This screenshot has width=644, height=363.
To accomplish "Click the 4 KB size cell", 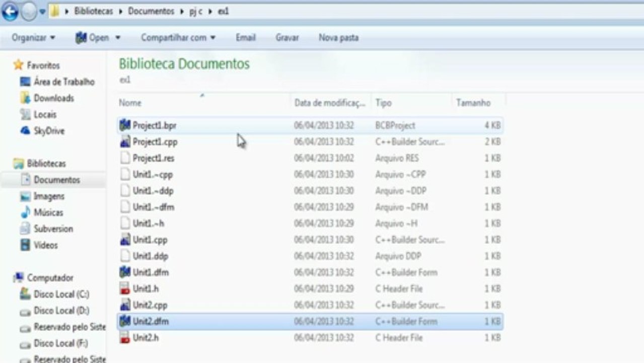I will click(492, 125).
